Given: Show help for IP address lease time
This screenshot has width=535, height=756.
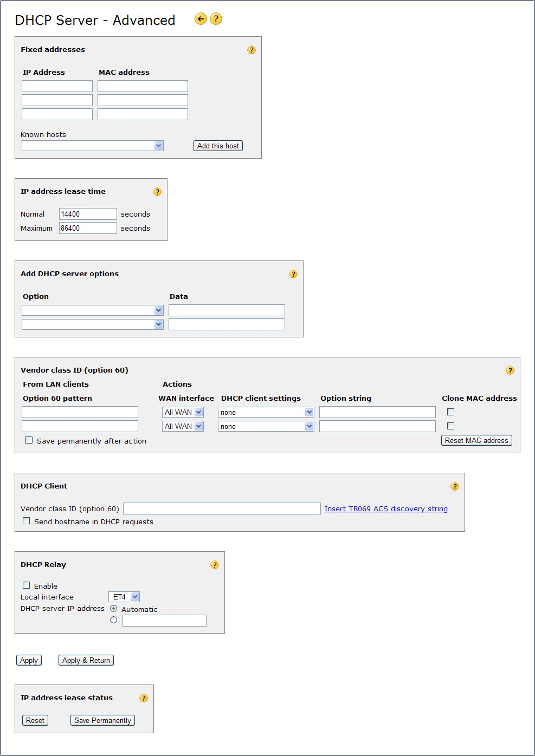Looking at the screenshot, I should 157,192.
